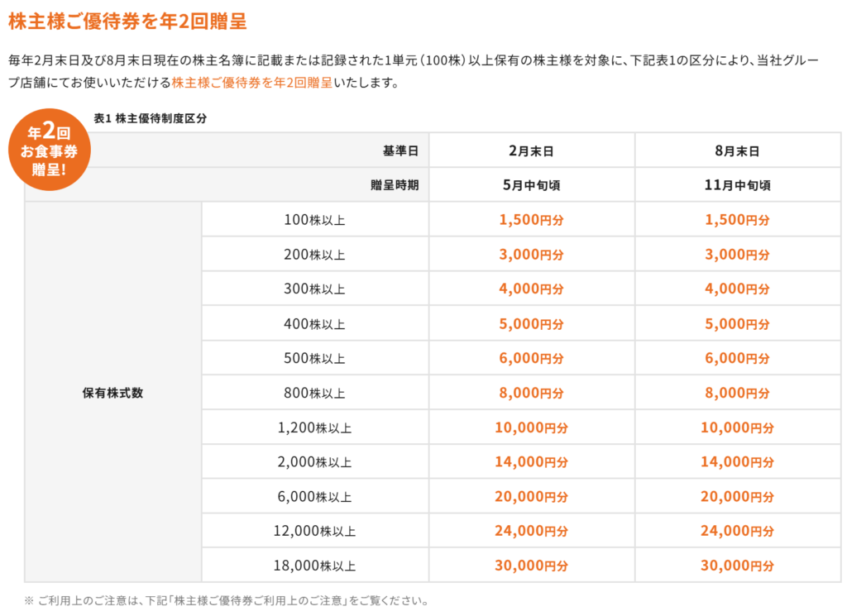Select the 8月末日 column header
This screenshot has width=847, height=616.
[x=738, y=150]
